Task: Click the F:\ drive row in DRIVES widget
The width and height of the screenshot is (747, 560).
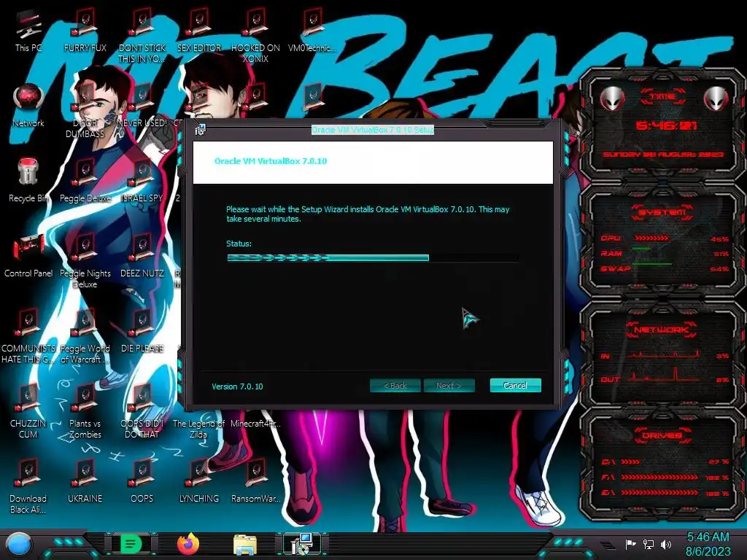Action: coord(665,477)
